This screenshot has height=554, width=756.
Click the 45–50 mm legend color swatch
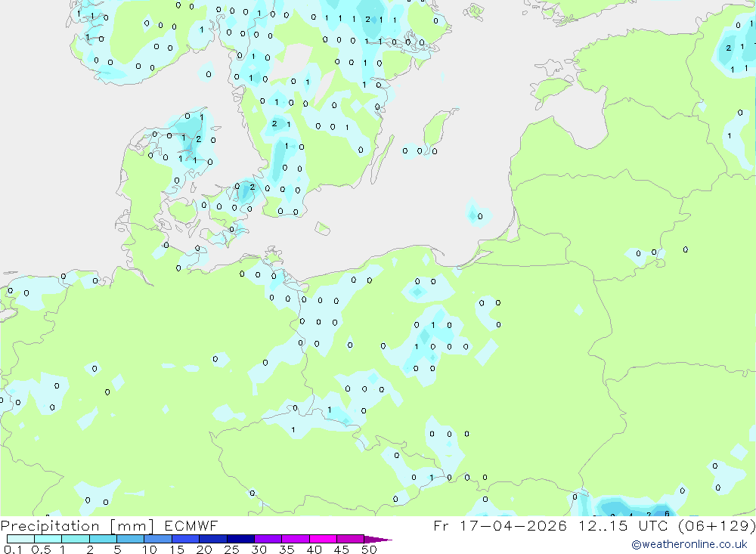coord(351,539)
